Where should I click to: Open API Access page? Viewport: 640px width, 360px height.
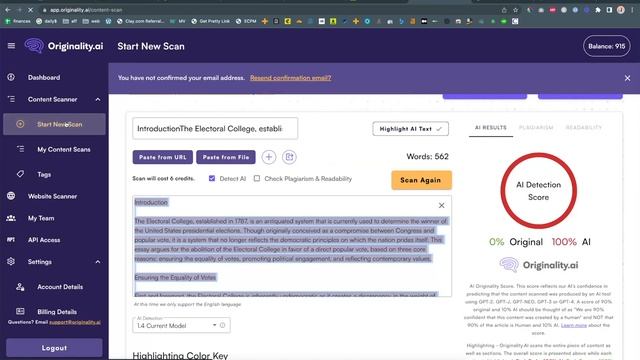coord(44,240)
